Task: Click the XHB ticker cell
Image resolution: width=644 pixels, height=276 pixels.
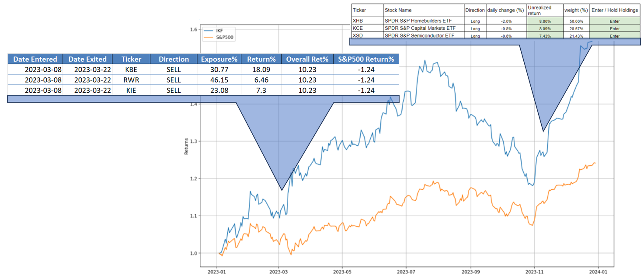Action: 367,21
